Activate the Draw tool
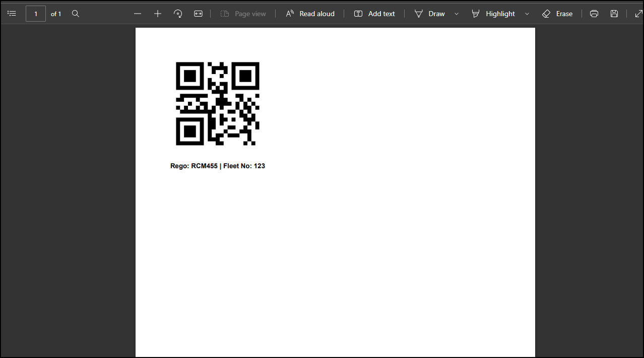Viewport: 644px width, 358px height. click(x=429, y=14)
